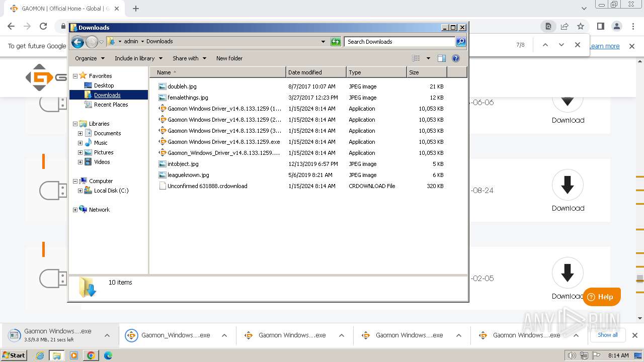
Task: Open Include in library menu
Action: coord(138,58)
